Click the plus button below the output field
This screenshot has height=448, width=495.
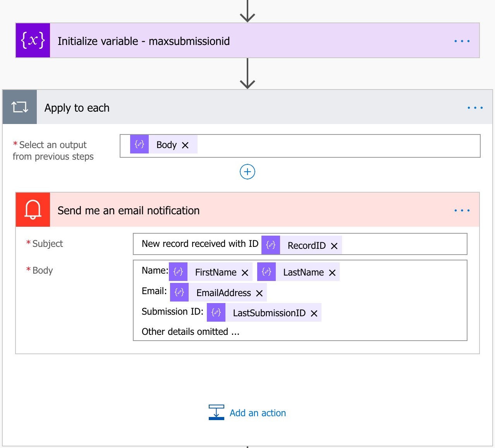tap(247, 172)
